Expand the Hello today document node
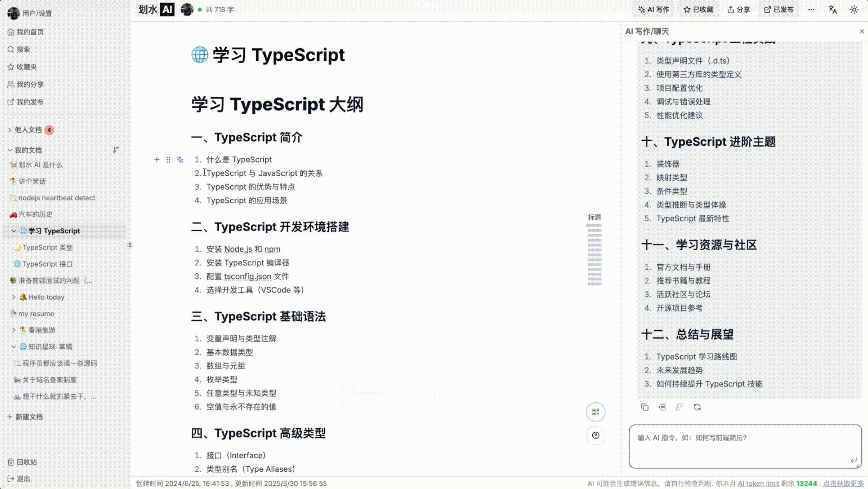This screenshot has width=868, height=489. coord(14,297)
